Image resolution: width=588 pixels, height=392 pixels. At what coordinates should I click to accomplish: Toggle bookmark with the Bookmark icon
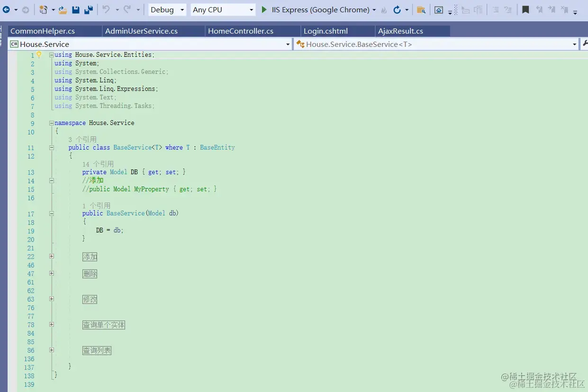tap(525, 10)
